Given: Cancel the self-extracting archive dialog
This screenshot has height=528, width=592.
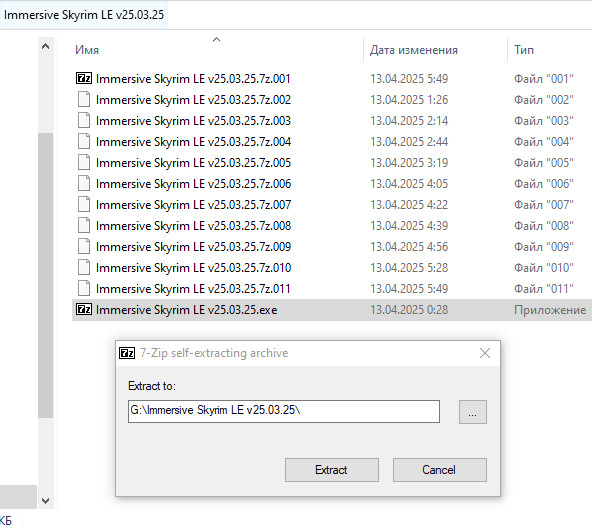Looking at the screenshot, I should point(439,470).
